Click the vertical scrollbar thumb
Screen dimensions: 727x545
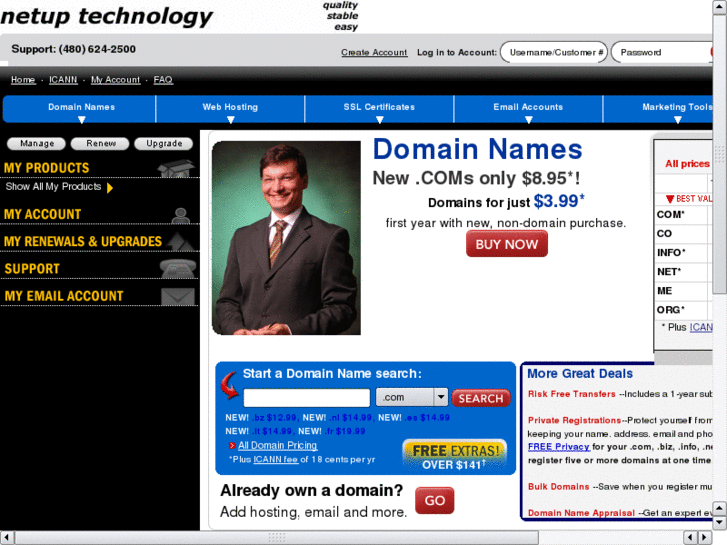pos(720,154)
